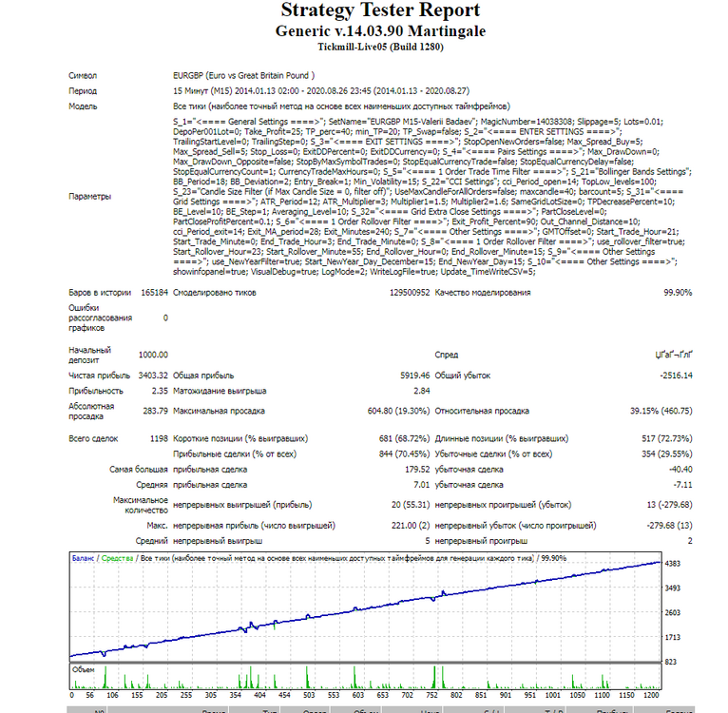Click the Strategy Tester Report heading
728x713 pixels.
pyautogui.click(x=380, y=10)
